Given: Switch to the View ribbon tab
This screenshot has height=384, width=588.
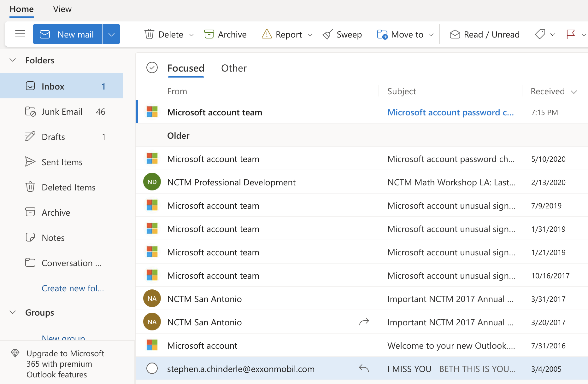Looking at the screenshot, I should (x=62, y=9).
